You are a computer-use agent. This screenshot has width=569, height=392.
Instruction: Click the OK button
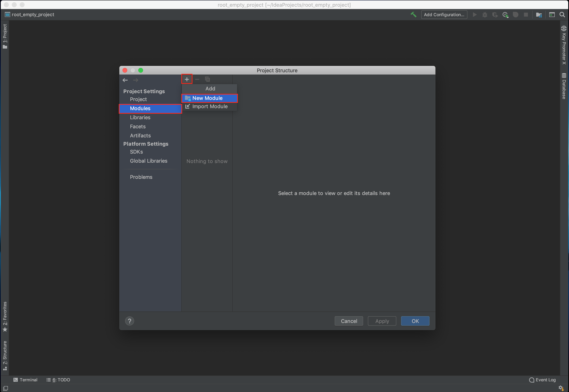tap(415, 321)
